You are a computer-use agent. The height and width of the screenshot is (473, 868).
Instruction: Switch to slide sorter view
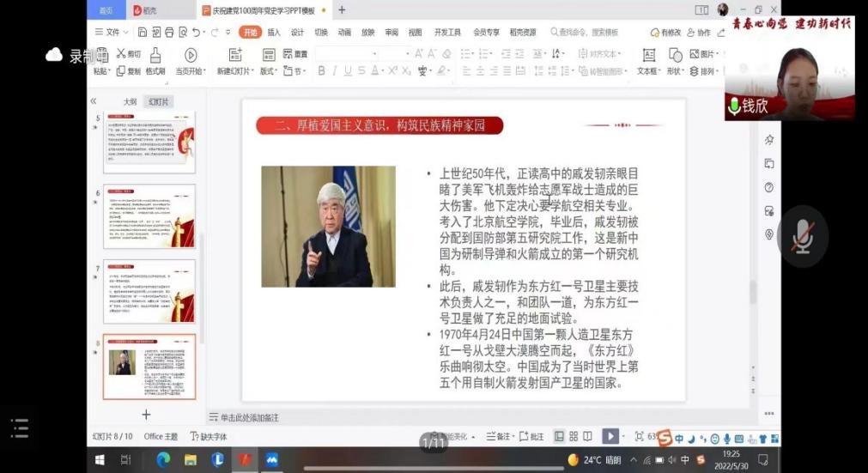(x=574, y=436)
